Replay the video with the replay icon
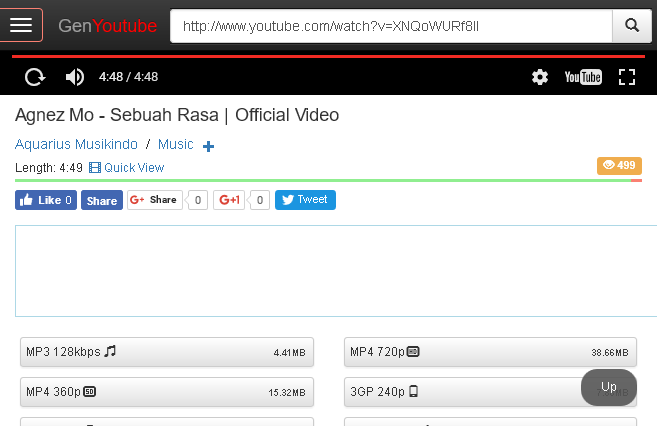Image resolution: width=657 pixels, height=426 pixels. [35, 77]
